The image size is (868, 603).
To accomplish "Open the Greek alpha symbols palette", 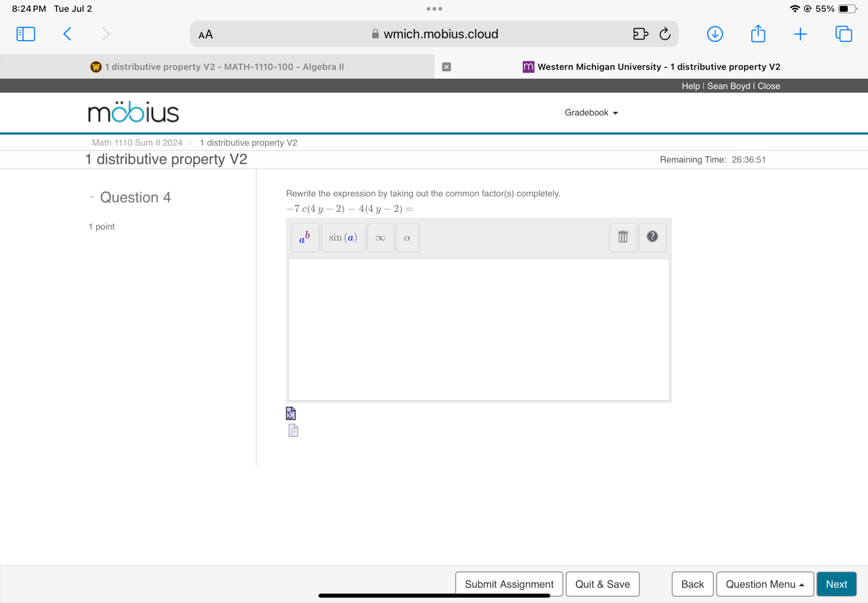I will [407, 238].
